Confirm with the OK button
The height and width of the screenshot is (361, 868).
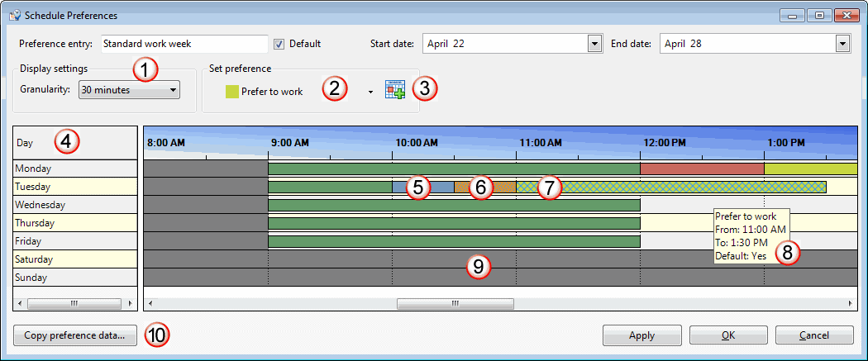pyautogui.click(x=729, y=335)
